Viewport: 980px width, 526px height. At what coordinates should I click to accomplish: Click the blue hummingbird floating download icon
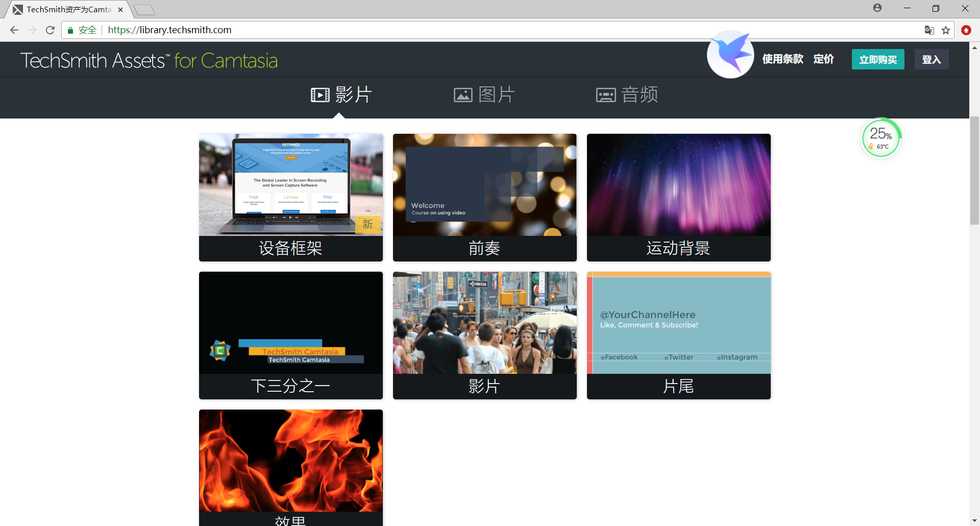(x=730, y=55)
